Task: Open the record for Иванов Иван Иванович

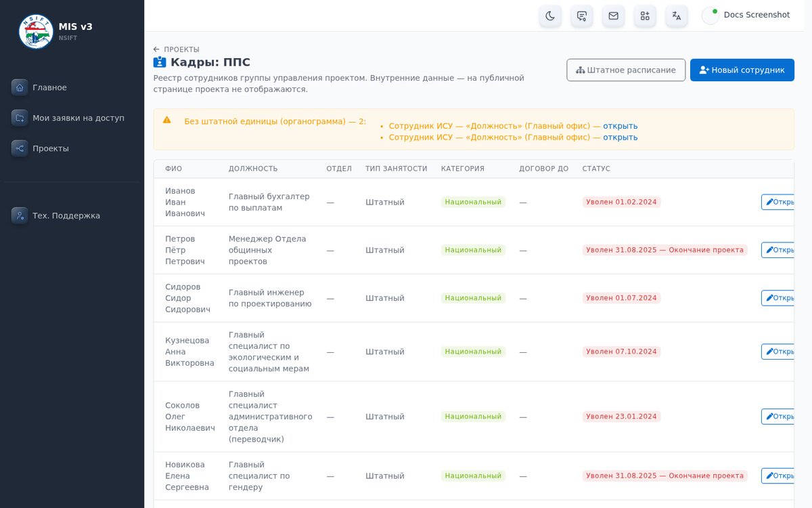Action: (x=778, y=202)
